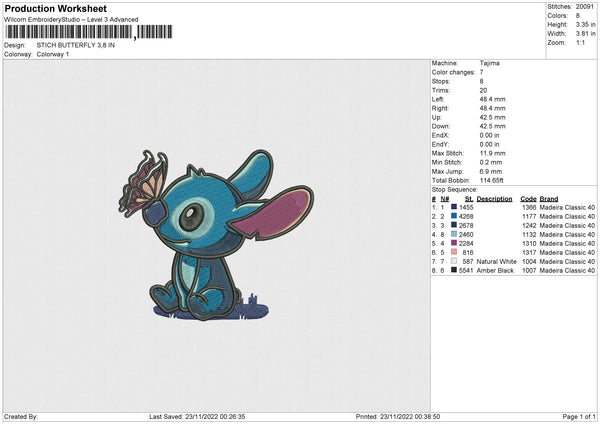Viewport: 600px width, 424px height.
Task: Click the blue swatch for stitch count 4268
Action: [x=454, y=216]
